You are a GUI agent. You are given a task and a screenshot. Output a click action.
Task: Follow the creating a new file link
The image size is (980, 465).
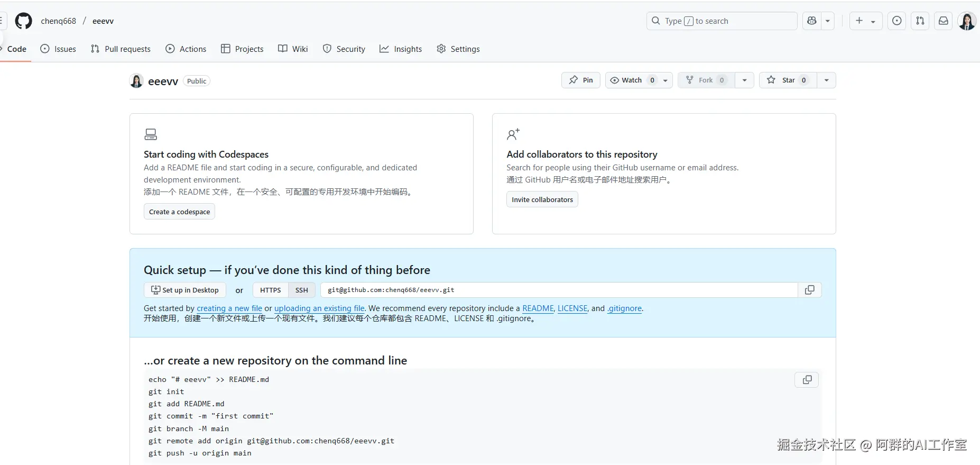(229, 308)
